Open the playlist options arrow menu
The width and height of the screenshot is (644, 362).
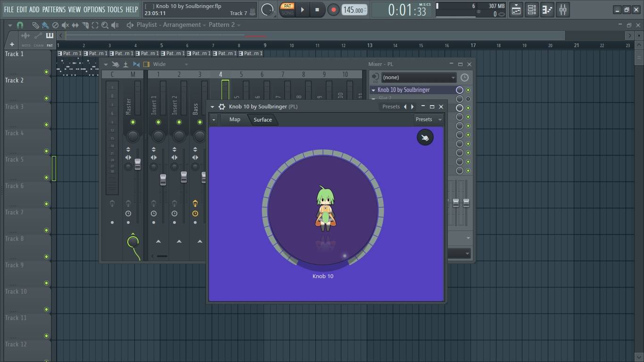tap(10, 25)
